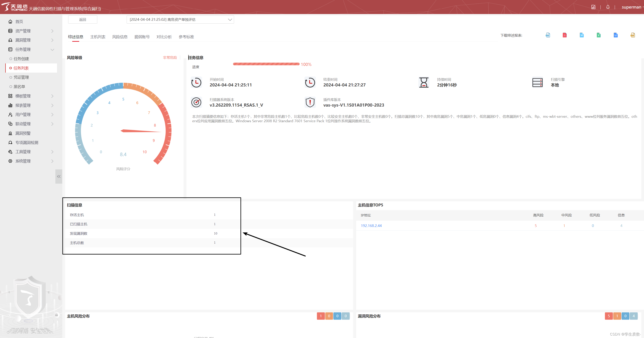This screenshot has width=644, height=338.
Task: Open the notification bell
Action: pos(608,7)
